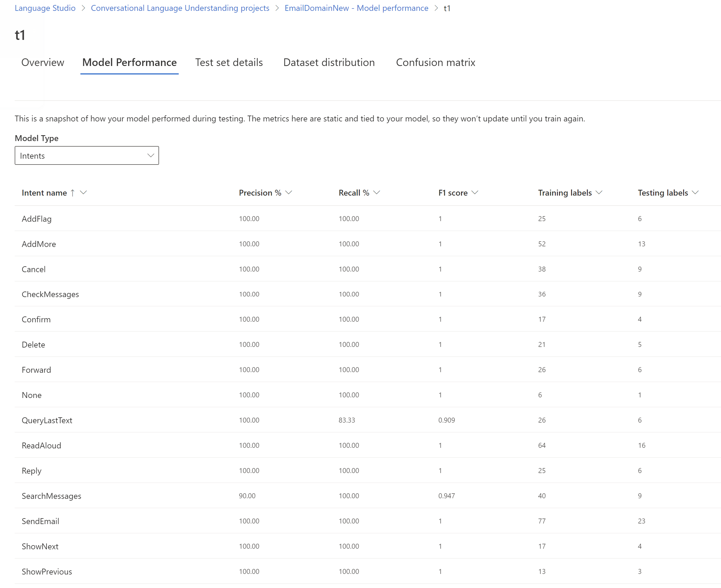
Task: Switch to the Overview tab
Action: pyautogui.click(x=43, y=62)
